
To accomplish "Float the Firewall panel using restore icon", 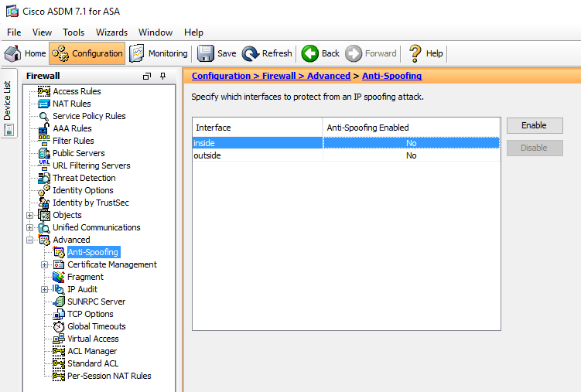I will click(x=147, y=77).
